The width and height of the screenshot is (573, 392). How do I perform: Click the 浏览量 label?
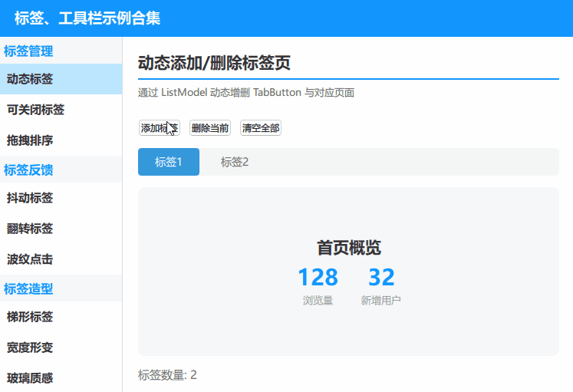pos(318,300)
